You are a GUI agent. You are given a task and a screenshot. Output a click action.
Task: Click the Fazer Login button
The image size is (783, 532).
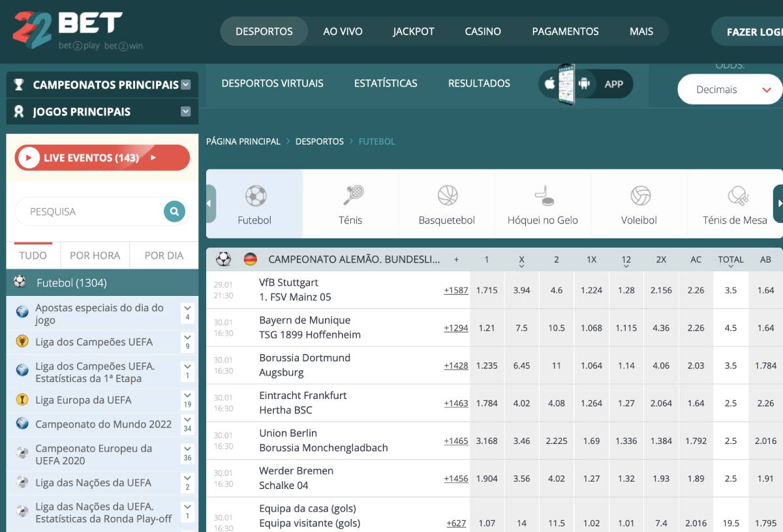coord(748,31)
